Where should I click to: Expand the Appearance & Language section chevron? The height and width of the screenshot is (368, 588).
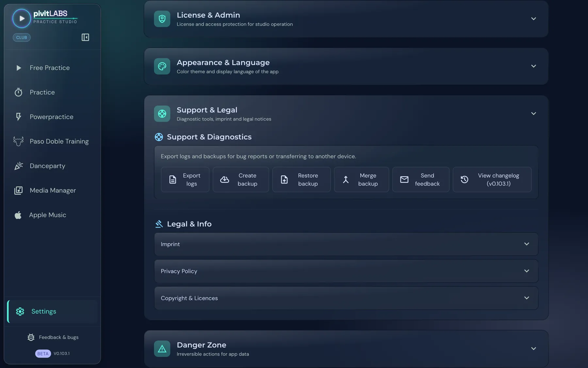[x=533, y=66]
